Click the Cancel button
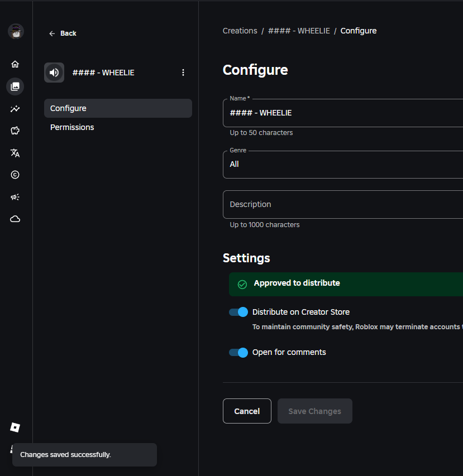Viewport: 463px width, 476px height. tap(247, 411)
